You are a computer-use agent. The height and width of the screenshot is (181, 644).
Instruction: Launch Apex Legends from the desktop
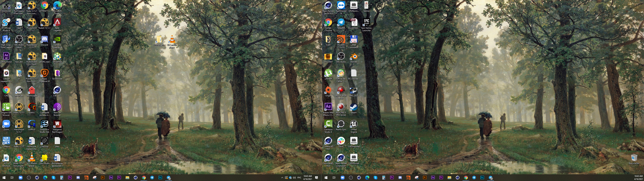point(57,25)
